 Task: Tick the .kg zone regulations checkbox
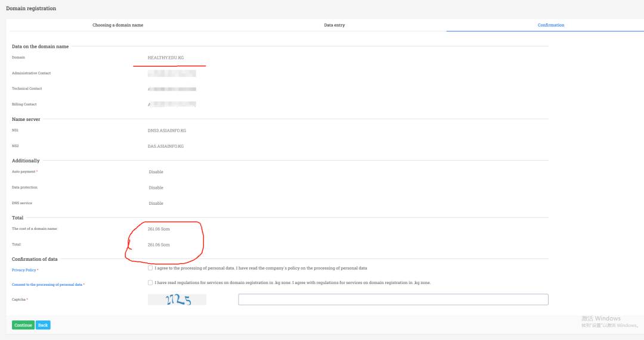coord(150,282)
